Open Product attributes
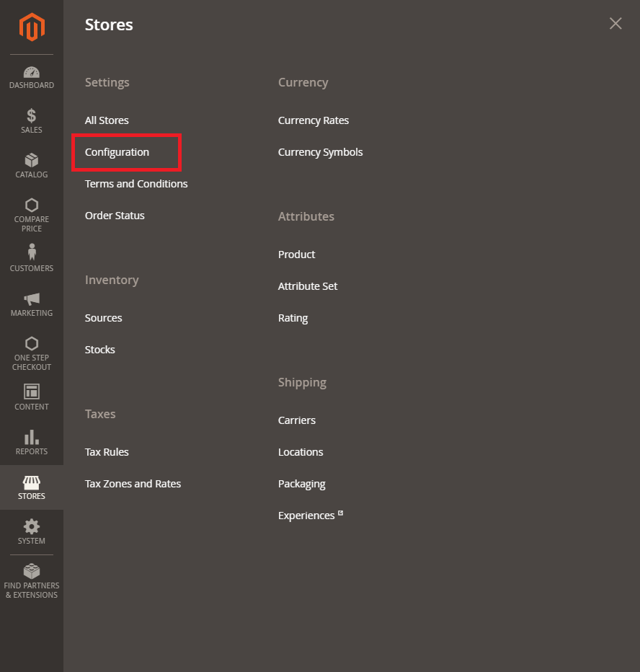This screenshot has width=640, height=672. pos(296,255)
